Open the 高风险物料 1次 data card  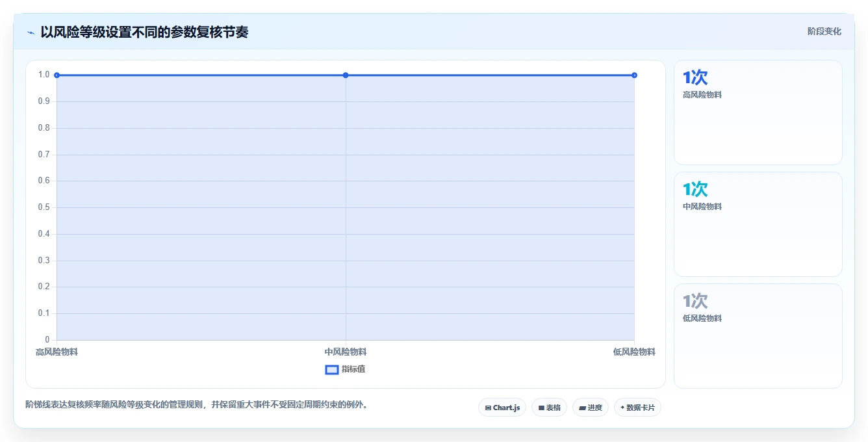pyautogui.click(x=758, y=112)
